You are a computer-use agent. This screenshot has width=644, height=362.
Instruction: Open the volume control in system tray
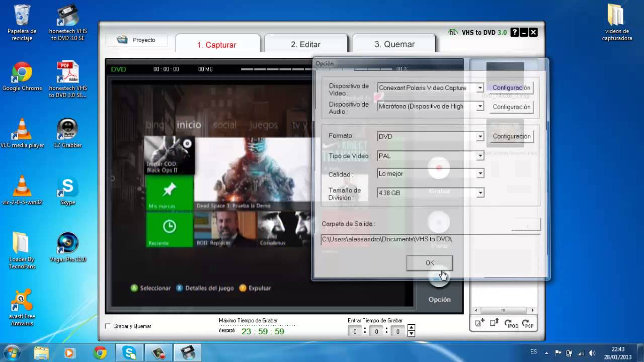[592, 353]
